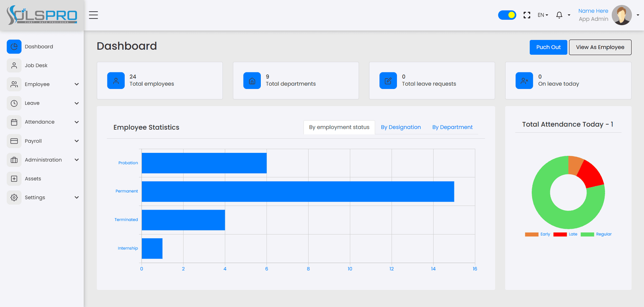Viewport: 644px width, 307px height.
Task: Toggle the Early legend item in attendance chart
Action: tap(538, 234)
